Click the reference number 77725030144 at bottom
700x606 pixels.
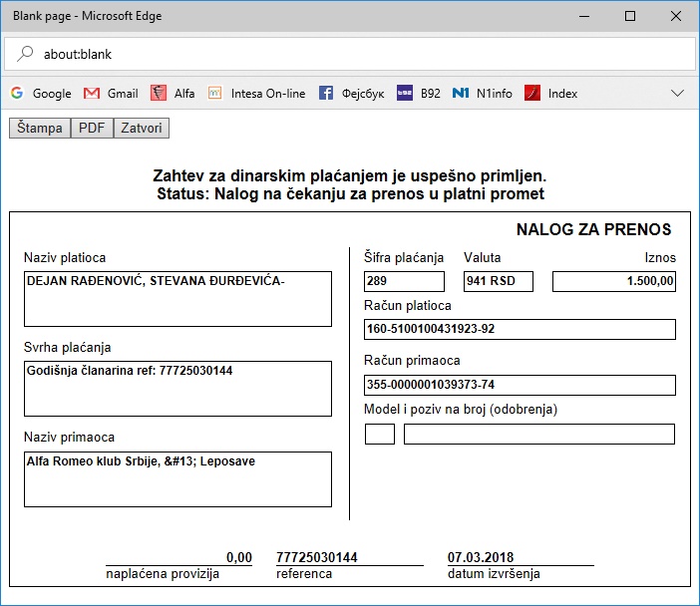(x=317, y=557)
